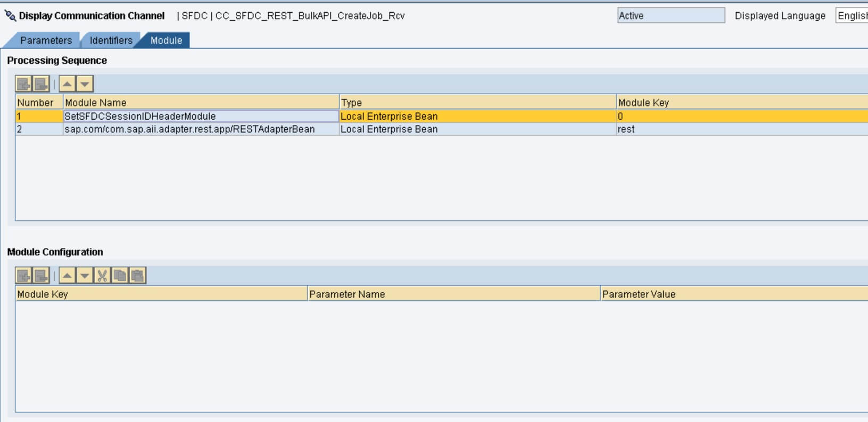The width and height of the screenshot is (868, 422).
Task: Move parameter up in Module Configuration
Action: click(x=67, y=276)
